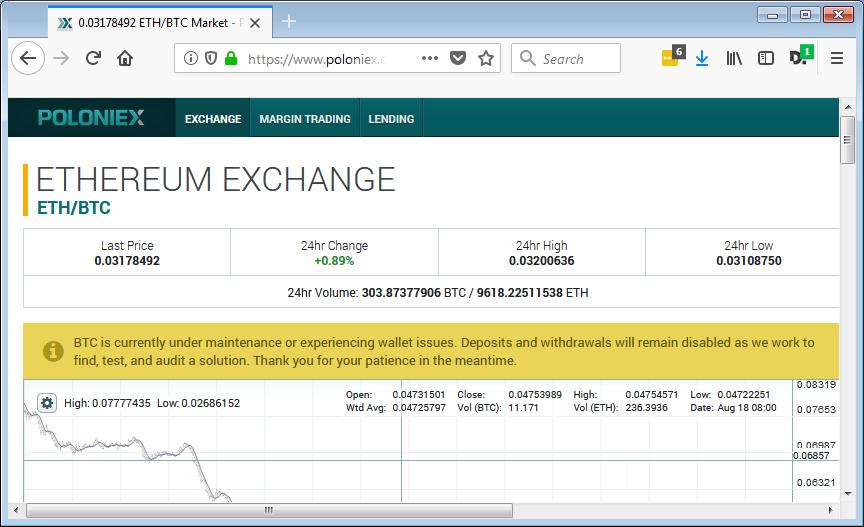The image size is (864, 527).
Task: Click the Last Price value 0.03178492
Action: [x=127, y=261]
